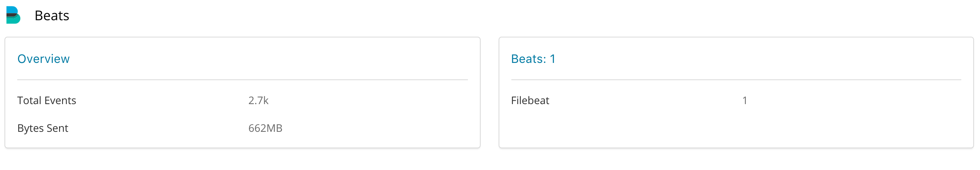The image size is (980, 170).
Task: Click the Beats page title text
Action: [x=52, y=16]
